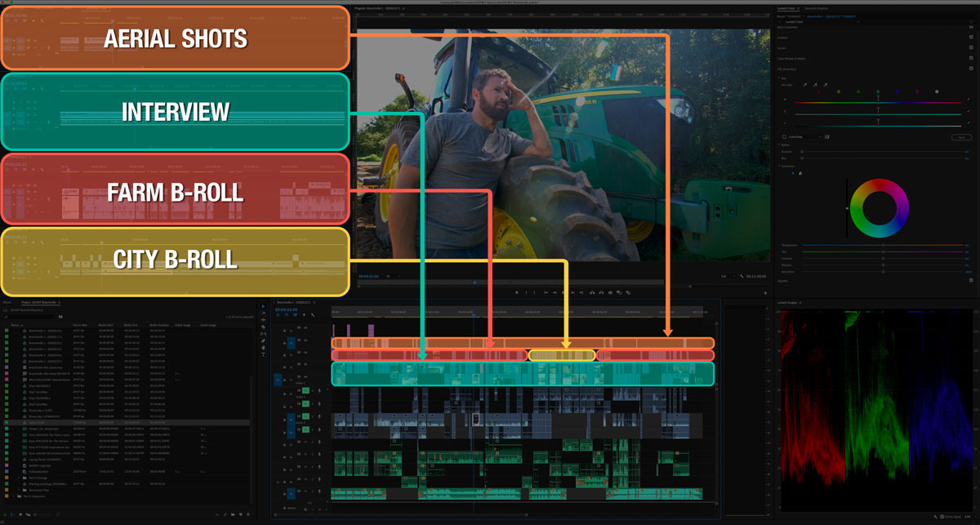Image resolution: width=980 pixels, height=525 pixels.
Task: Click Extract button in Program monitor
Action: pyautogui.click(x=601, y=292)
